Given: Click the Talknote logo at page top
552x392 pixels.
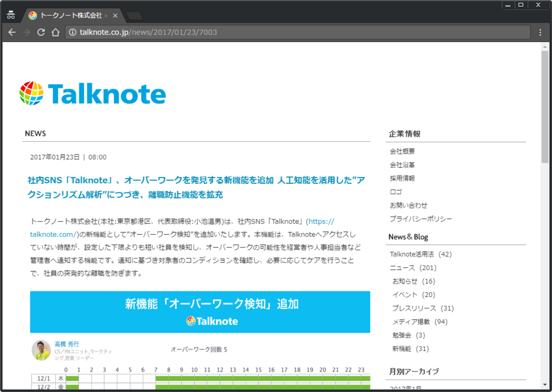Looking at the screenshot, I should tap(93, 93).
